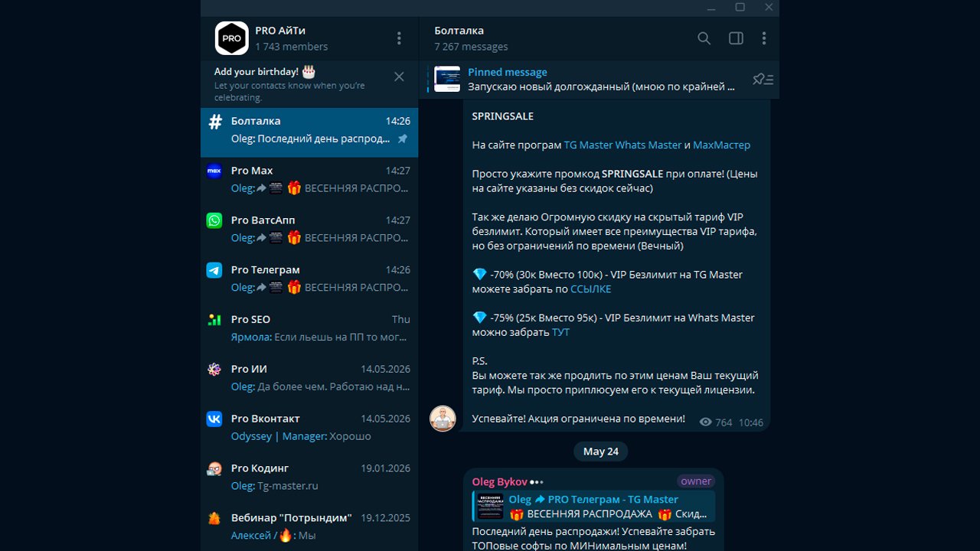Click the chart icon of Pro SEO

click(x=214, y=320)
